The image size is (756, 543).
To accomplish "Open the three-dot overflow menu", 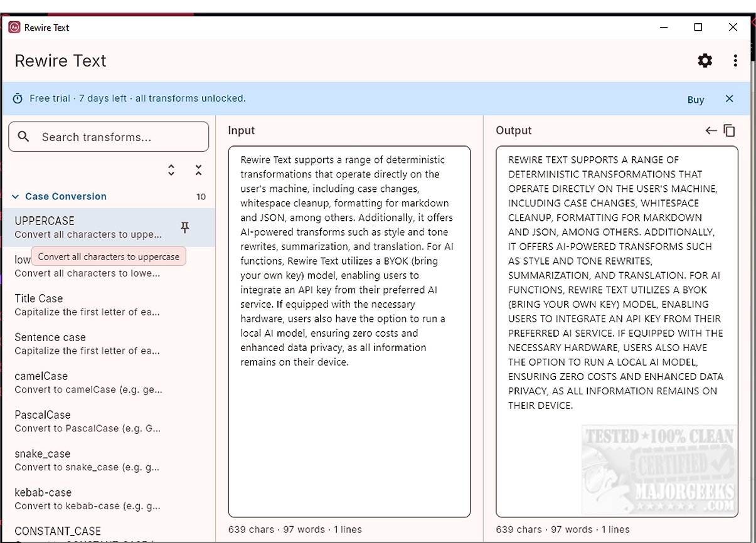I will [735, 61].
